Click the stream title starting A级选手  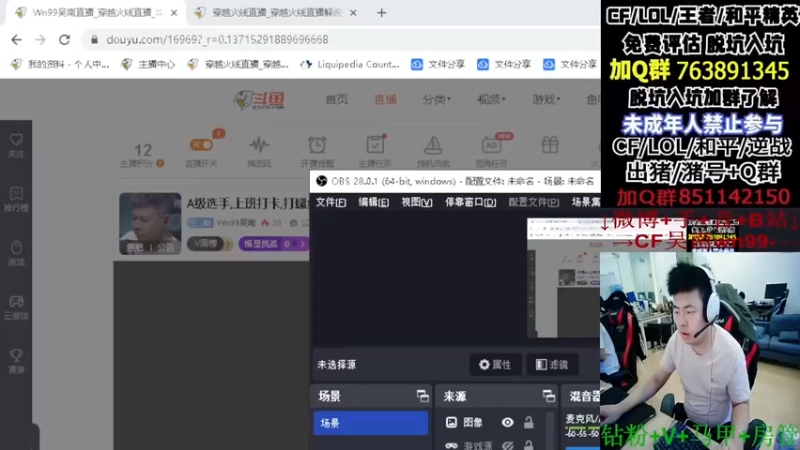[248, 204]
